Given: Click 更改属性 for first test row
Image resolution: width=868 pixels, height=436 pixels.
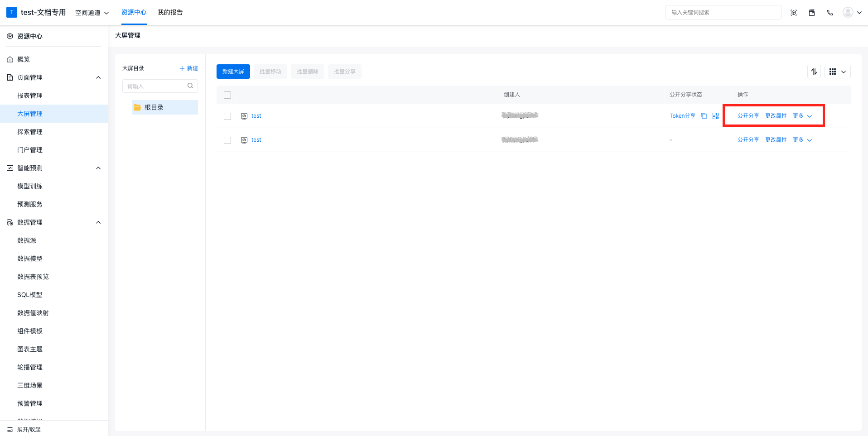Looking at the screenshot, I should point(776,116).
